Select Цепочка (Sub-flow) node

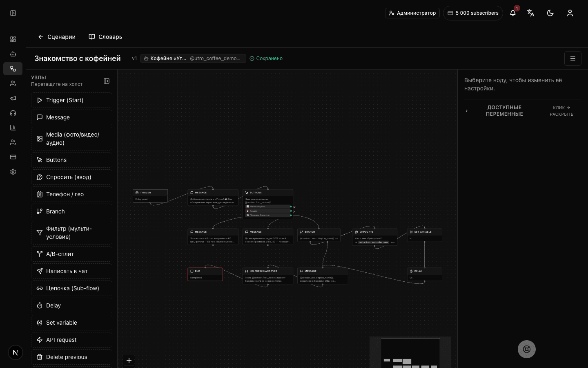coord(72,288)
